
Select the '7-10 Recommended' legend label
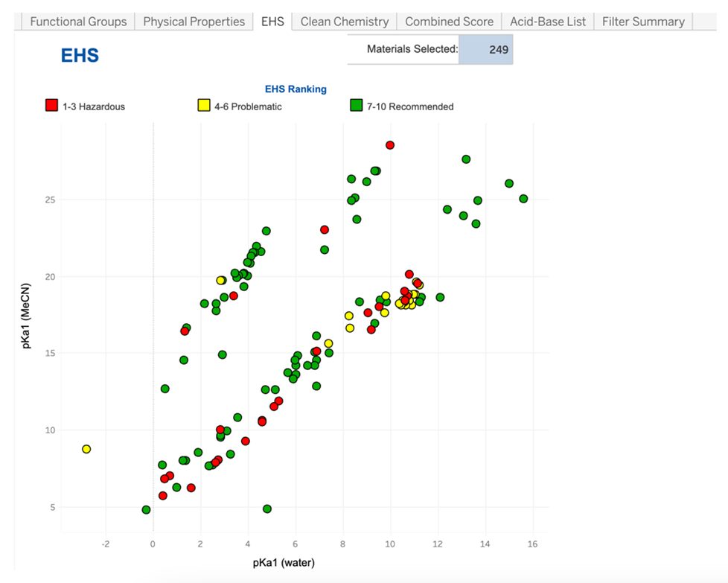409,106
